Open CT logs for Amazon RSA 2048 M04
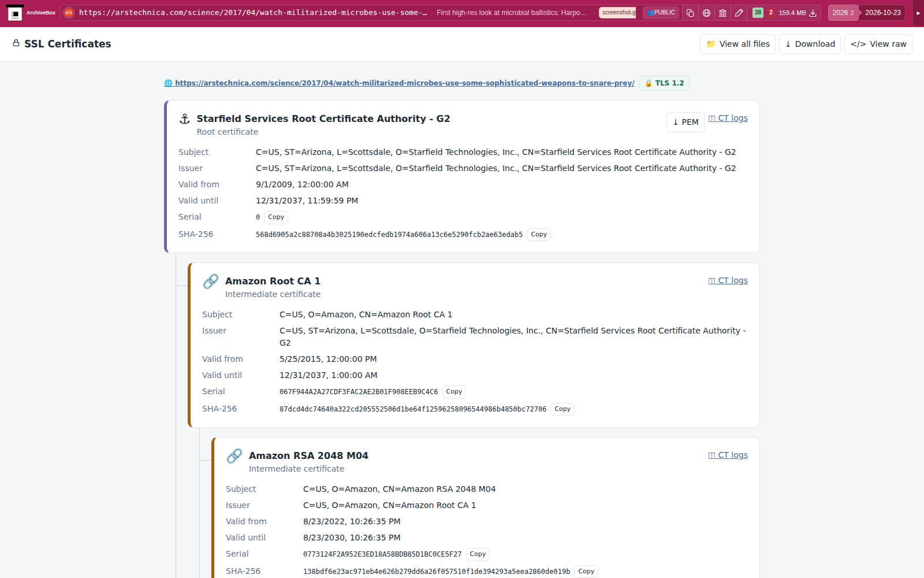This screenshot has height=578, width=924. coord(728,455)
